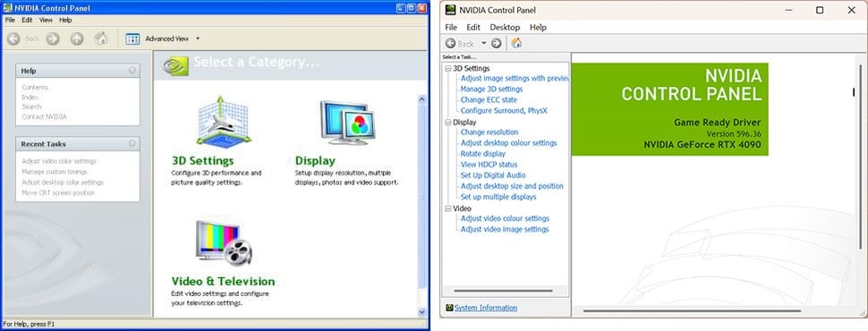
Task: Click scroll up arrow in old category pane
Action: 422,99
